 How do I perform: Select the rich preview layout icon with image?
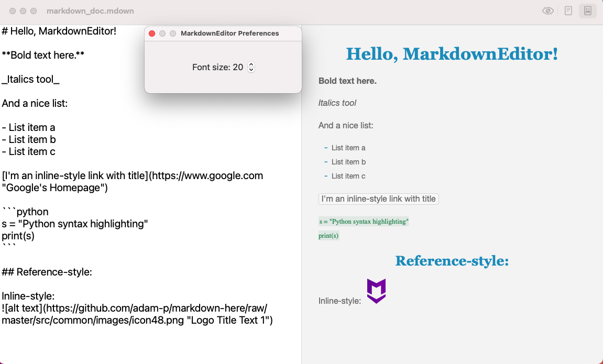pyautogui.click(x=588, y=11)
